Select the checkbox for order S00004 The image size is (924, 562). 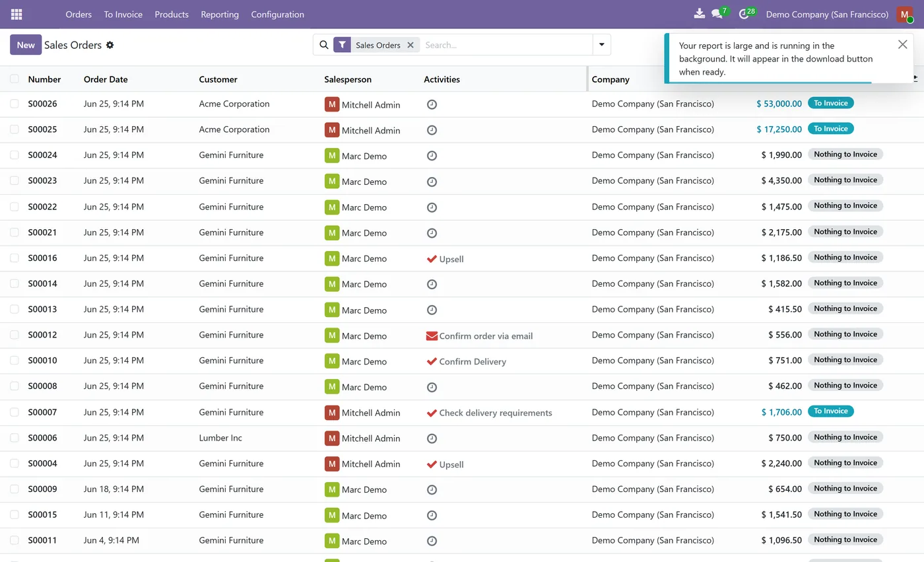[x=15, y=464]
